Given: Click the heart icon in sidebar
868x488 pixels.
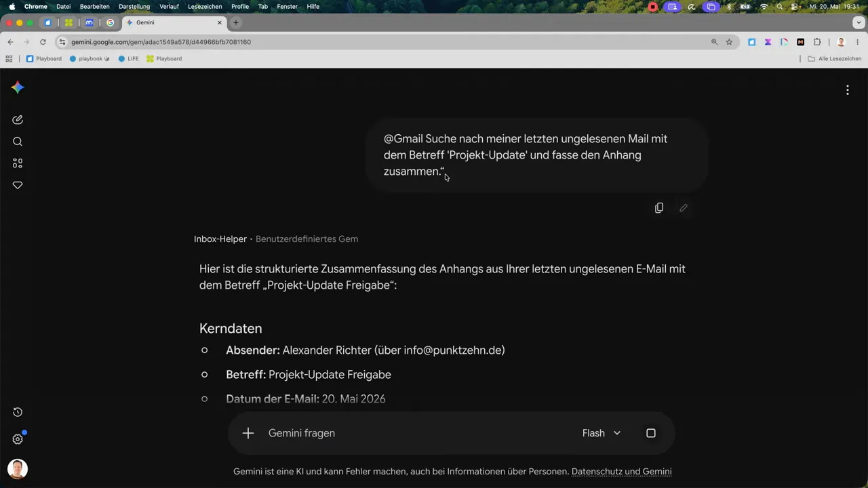Looking at the screenshot, I should click(x=18, y=185).
